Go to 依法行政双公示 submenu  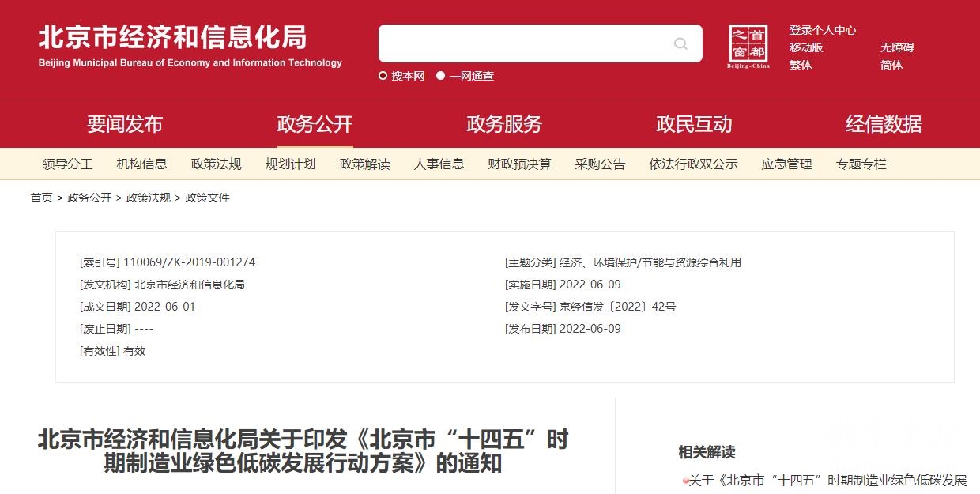[x=694, y=164]
